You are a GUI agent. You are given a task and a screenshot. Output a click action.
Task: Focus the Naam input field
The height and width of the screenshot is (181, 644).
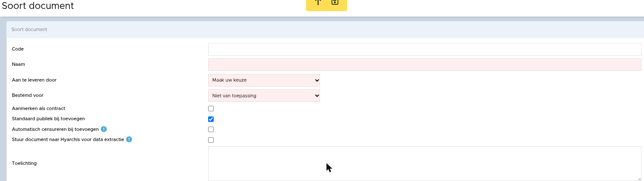[x=424, y=65]
